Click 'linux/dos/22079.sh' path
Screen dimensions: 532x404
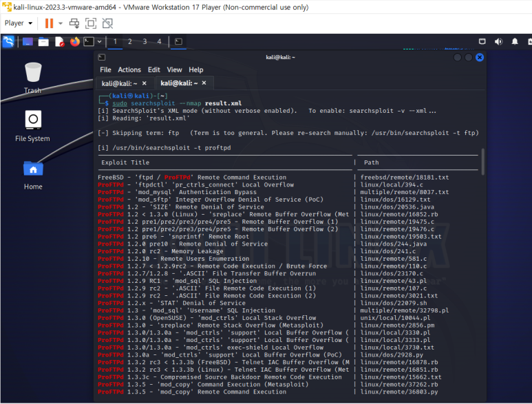pos(394,304)
